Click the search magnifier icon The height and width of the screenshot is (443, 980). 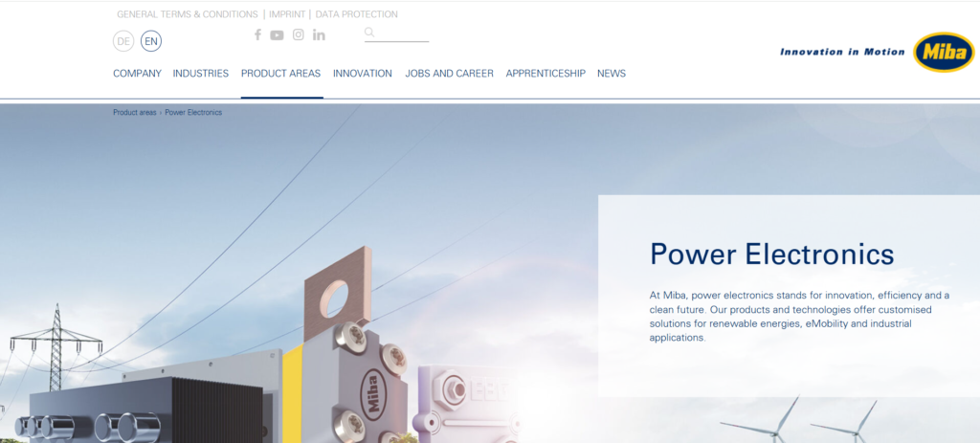pos(369,33)
